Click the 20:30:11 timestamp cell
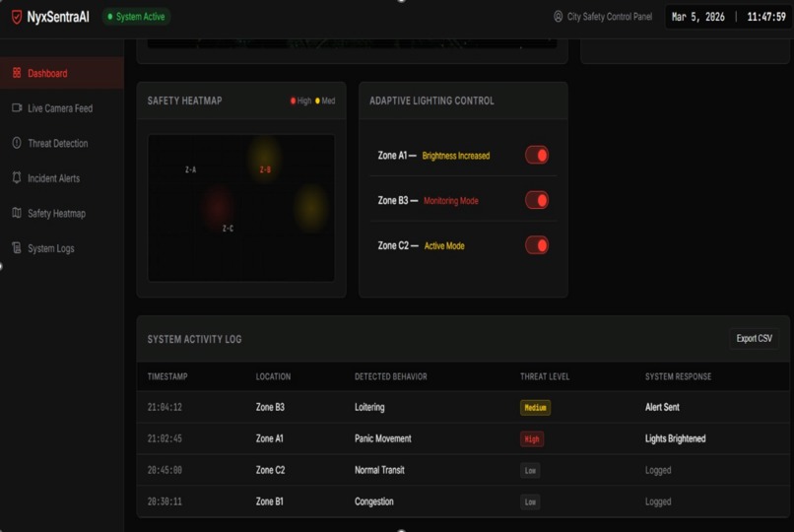This screenshot has height=532, width=794. [x=165, y=501]
